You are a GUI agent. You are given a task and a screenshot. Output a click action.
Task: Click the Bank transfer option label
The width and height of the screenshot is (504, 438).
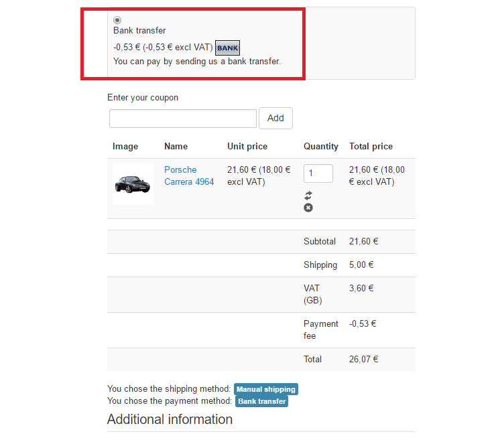pos(139,30)
